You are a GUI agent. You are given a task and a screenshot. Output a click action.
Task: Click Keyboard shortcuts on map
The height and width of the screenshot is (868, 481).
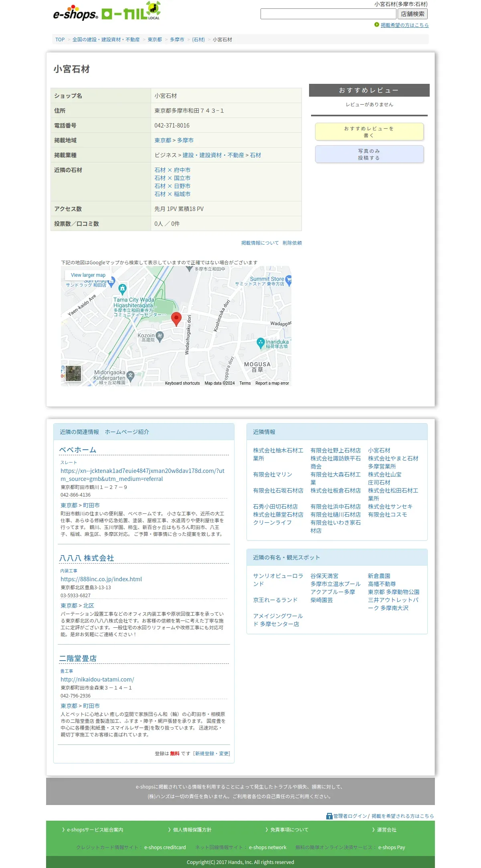point(182,383)
